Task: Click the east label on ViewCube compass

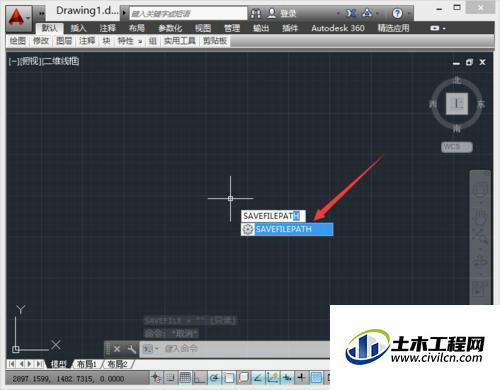Action: [x=481, y=104]
